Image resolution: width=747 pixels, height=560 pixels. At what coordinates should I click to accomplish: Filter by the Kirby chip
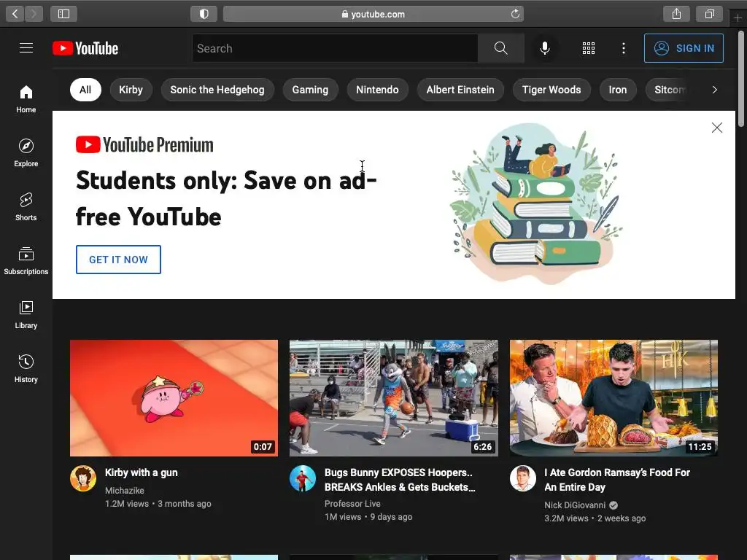[131, 90]
